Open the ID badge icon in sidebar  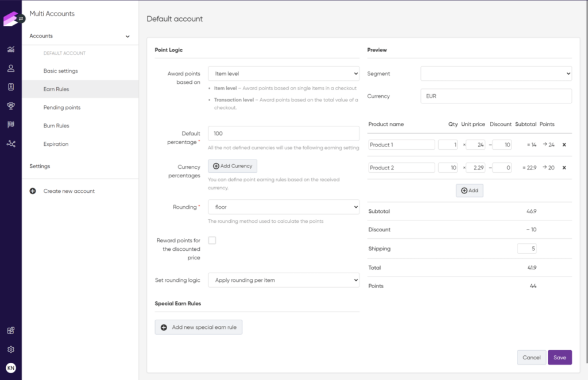click(x=11, y=87)
